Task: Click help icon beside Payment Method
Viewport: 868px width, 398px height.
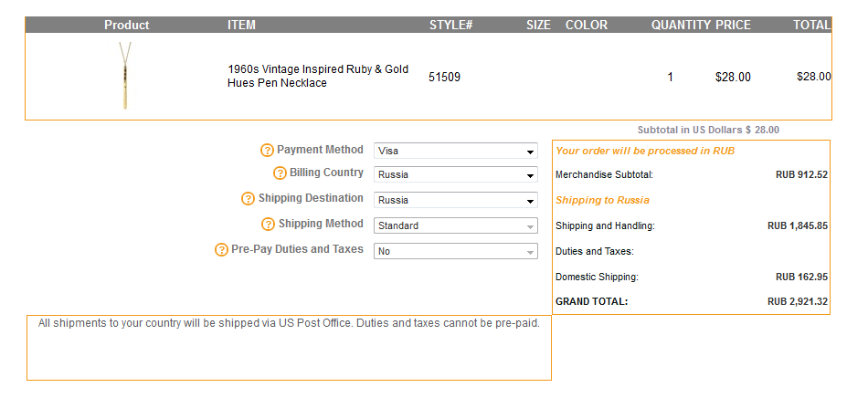Action: click(x=268, y=151)
